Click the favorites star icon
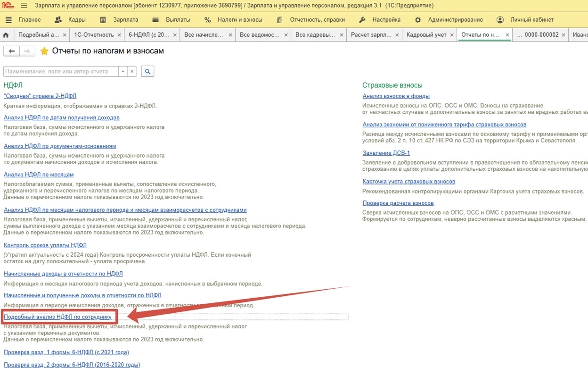Image resolution: width=588 pixels, height=368 pixels. click(x=44, y=51)
